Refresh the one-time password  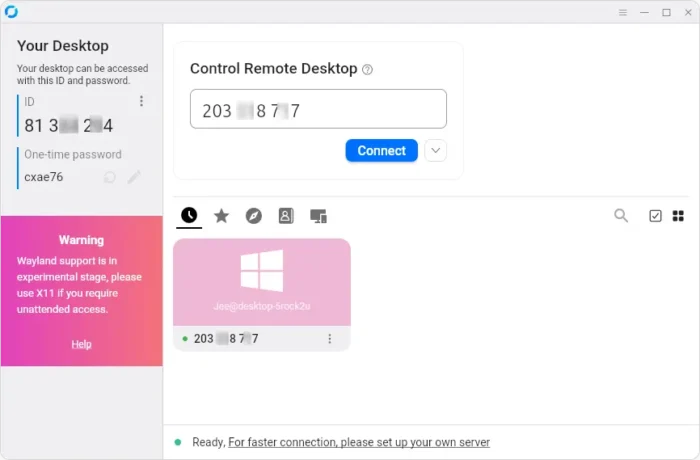pos(109,177)
